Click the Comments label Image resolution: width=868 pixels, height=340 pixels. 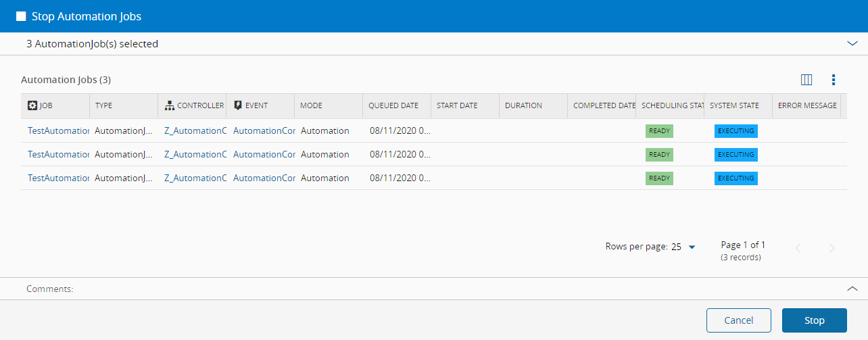[50, 289]
